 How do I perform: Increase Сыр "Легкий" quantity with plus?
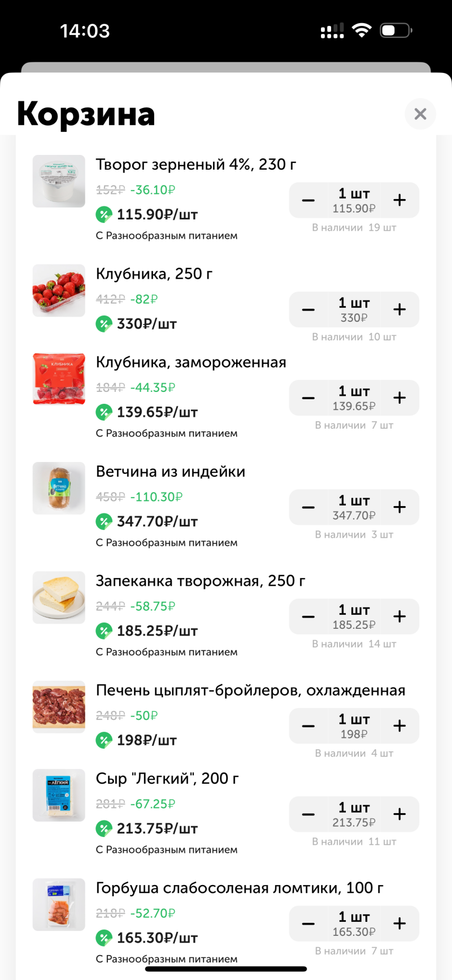point(399,814)
